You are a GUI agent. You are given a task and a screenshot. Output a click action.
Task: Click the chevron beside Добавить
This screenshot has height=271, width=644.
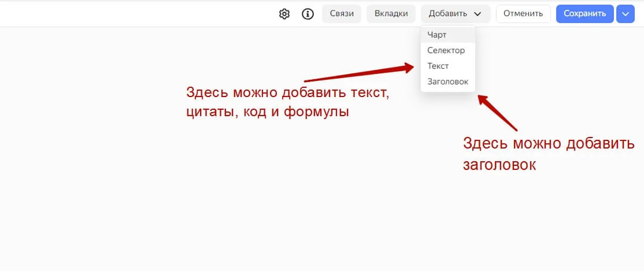pos(478,14)
